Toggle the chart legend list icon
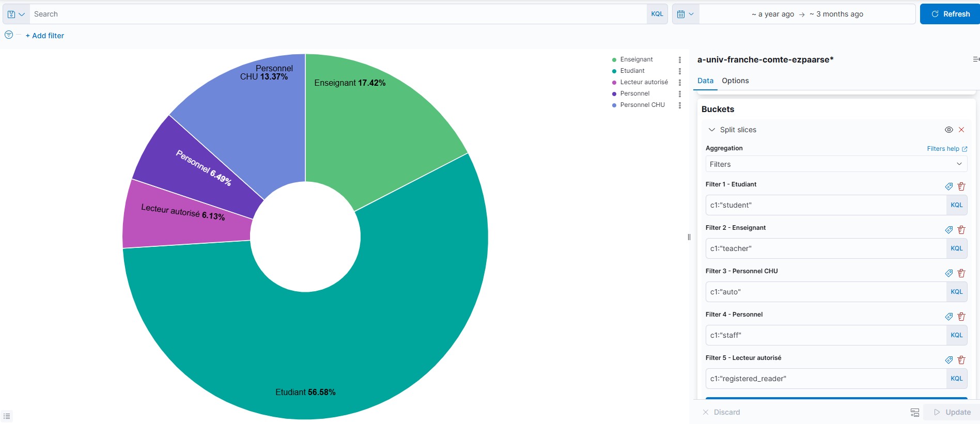This screenshot has height=424, width=980. pos(7,416)
